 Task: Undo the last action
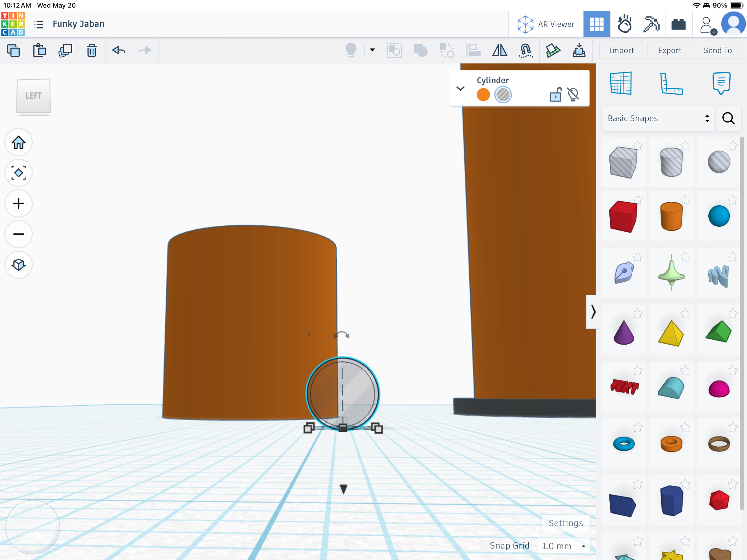[119, 51]
